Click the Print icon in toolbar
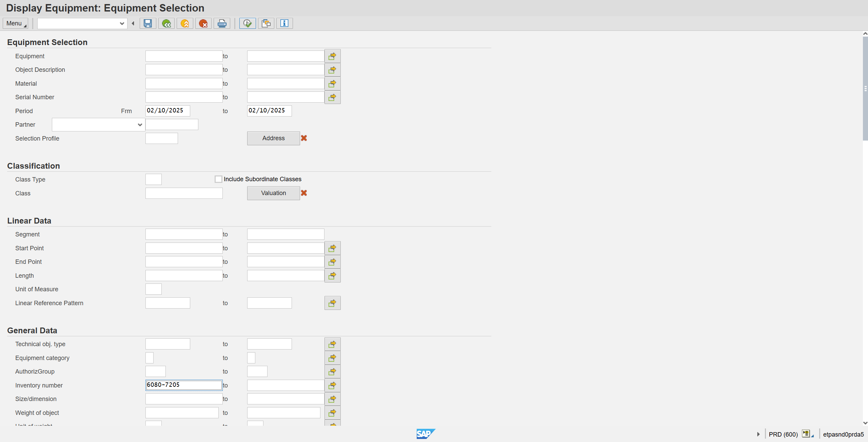This screenshot has height=442, width=868. [222, 23]
